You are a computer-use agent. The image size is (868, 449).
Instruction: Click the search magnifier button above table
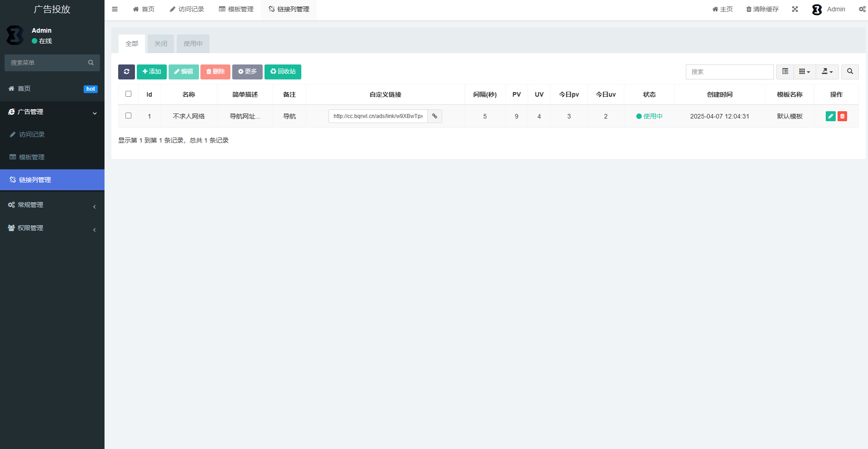[850, 72]
